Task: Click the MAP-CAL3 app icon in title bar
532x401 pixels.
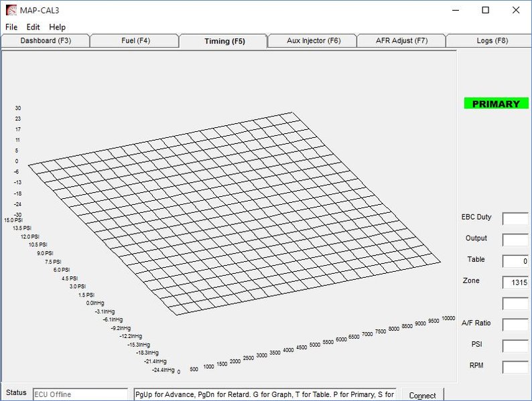Action: coord(11,10)
